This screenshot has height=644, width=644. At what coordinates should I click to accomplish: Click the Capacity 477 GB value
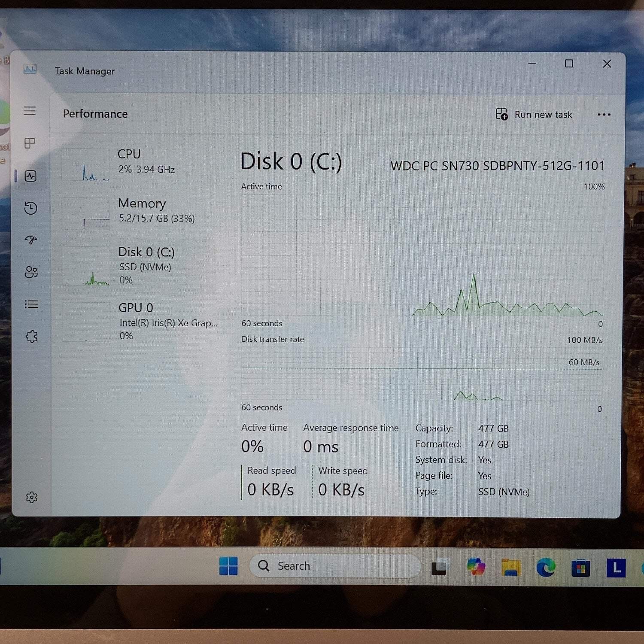(x=493, y=428)
